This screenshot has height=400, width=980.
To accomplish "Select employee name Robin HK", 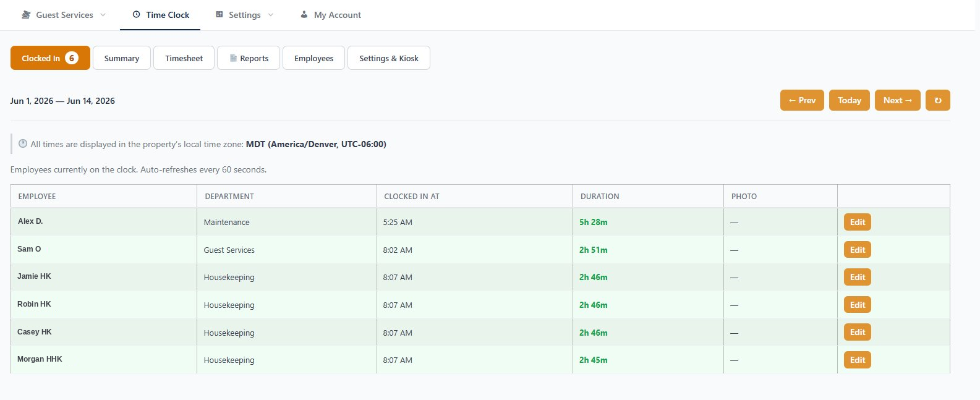I will tap(34, 304).
